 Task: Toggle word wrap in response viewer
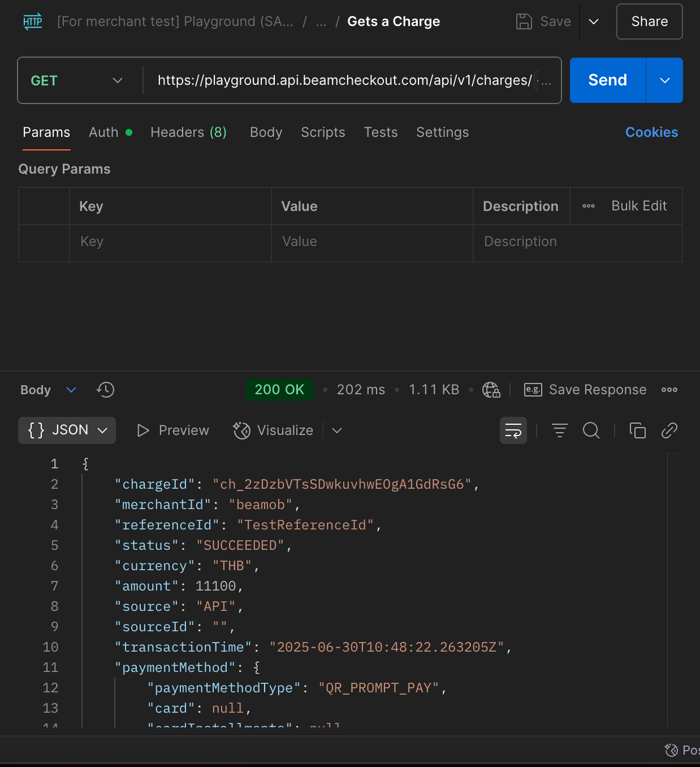513,430
